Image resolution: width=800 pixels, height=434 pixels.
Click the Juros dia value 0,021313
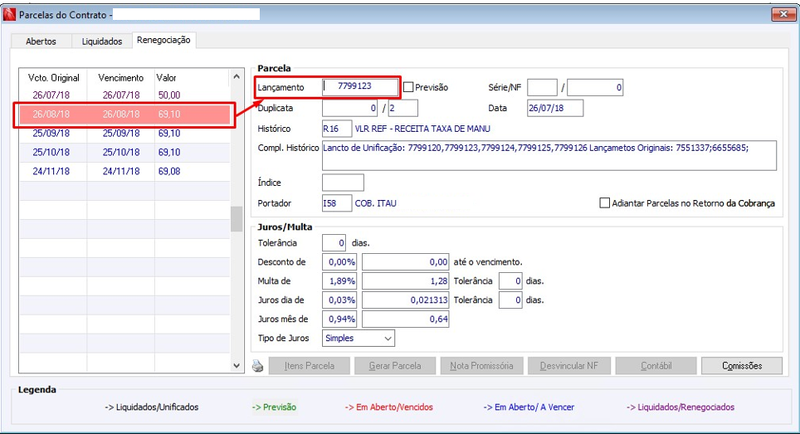click(x=406, y=300)
